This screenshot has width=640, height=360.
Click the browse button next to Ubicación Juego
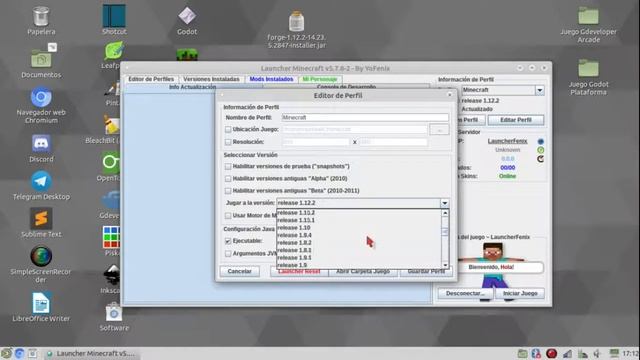[439, 130]
